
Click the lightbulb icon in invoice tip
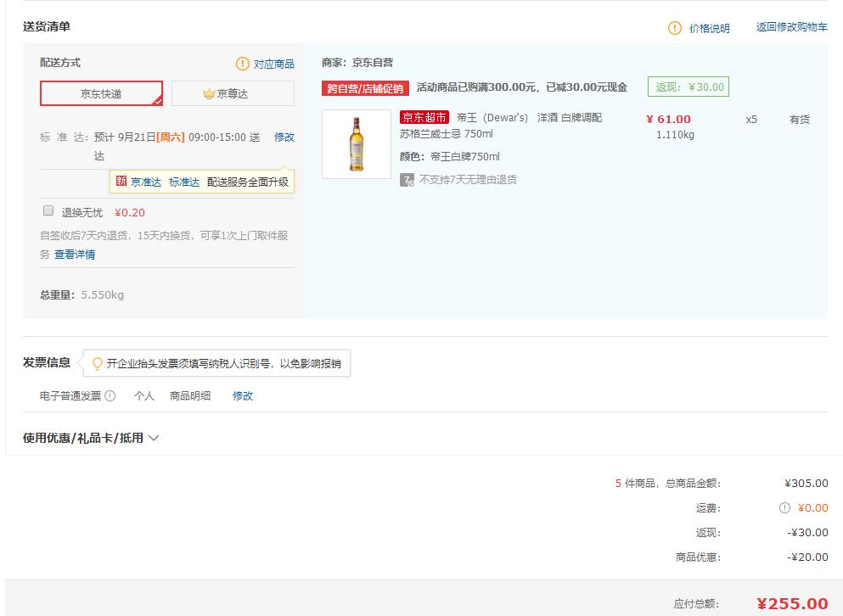[x=98, y=364]
